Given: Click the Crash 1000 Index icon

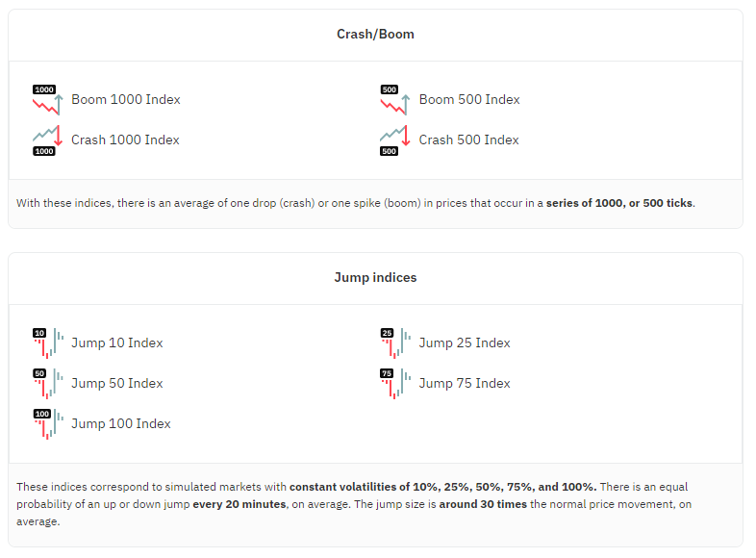Looking at the screenshot, I should (48, 140).
